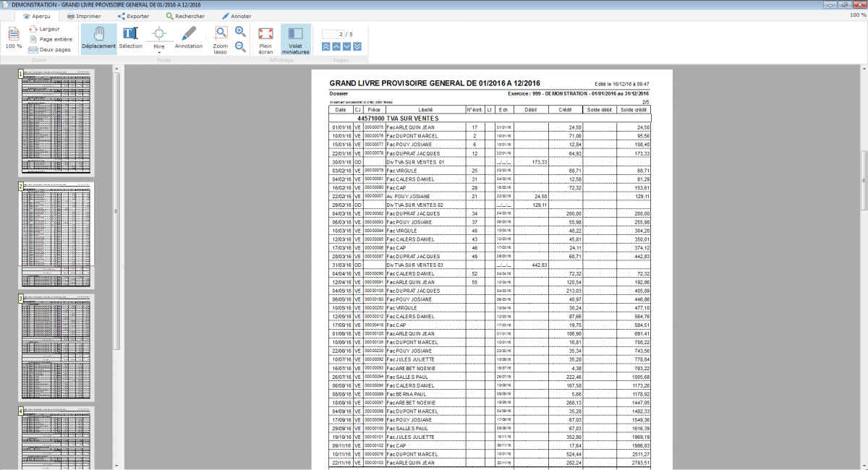Click the thumbnail panel scrollbar

[116, 210]
